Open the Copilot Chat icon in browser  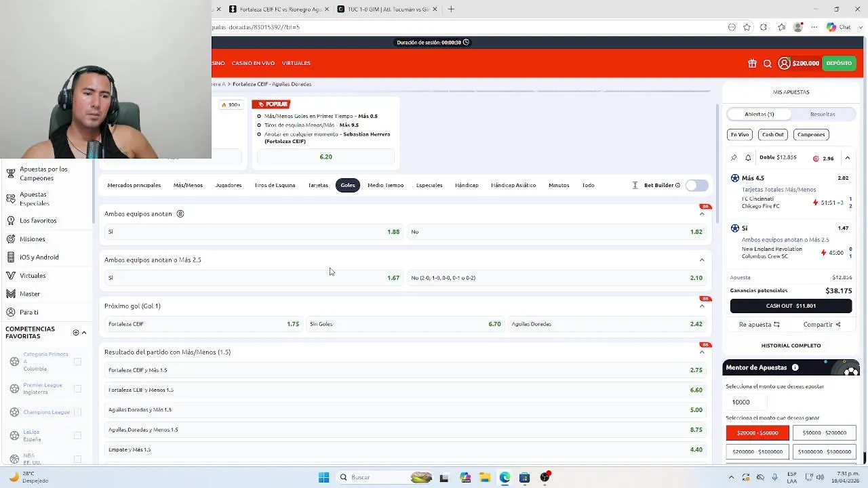tap(831, 27)
